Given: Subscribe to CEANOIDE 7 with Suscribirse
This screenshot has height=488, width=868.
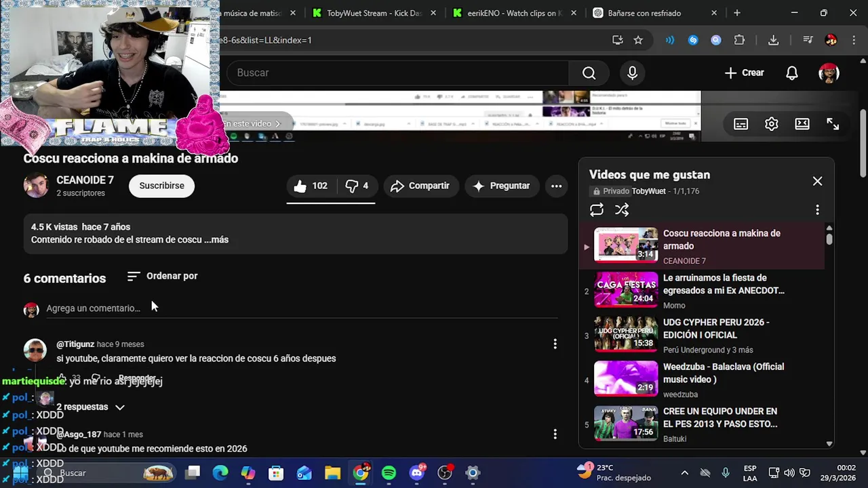Looking at the screenshot, I should coord(161,186).
